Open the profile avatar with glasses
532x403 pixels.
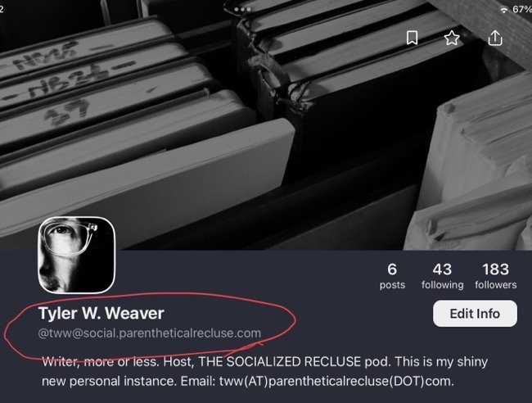point(77,255)
